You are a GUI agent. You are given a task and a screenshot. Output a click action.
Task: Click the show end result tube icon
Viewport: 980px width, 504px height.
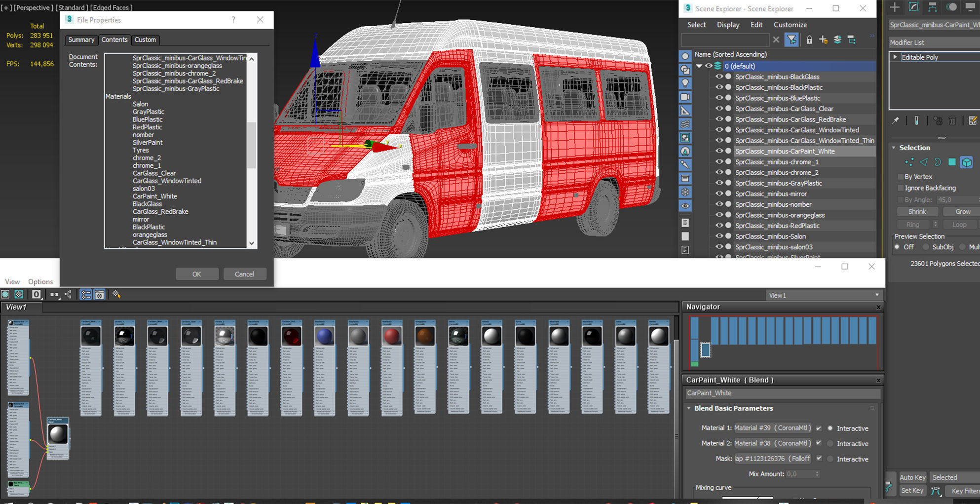coord(916,120)
